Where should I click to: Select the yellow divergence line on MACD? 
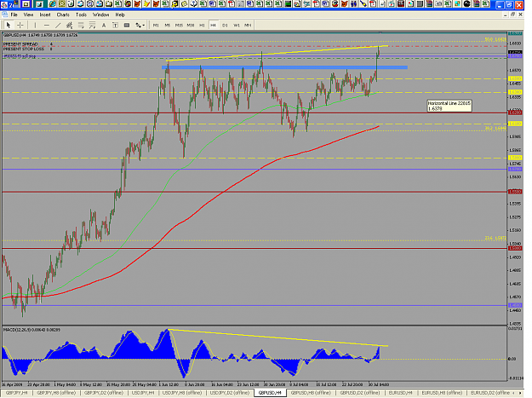(x=277, y=337)
